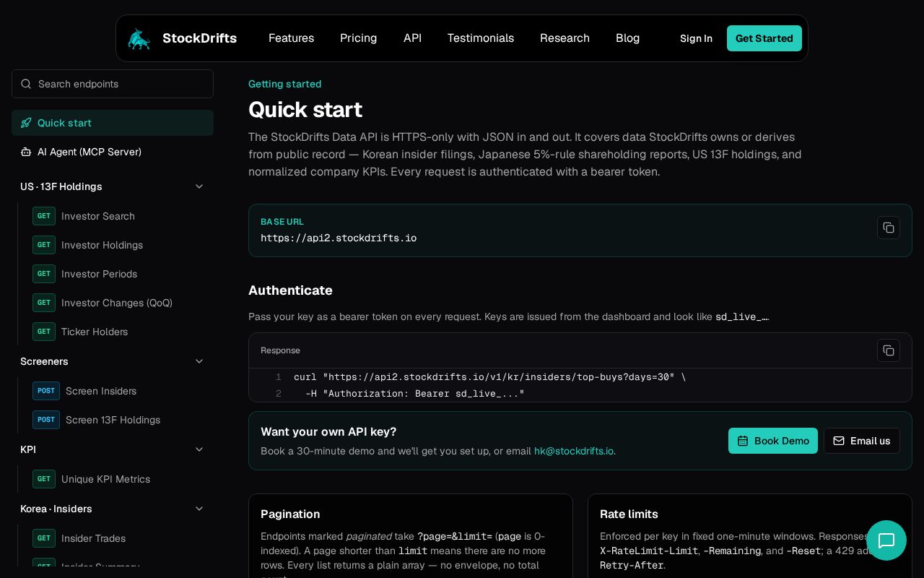Click the GET badge next to Investor Holdings
Screen dimensions: 924x578
(x=44, y=245)
